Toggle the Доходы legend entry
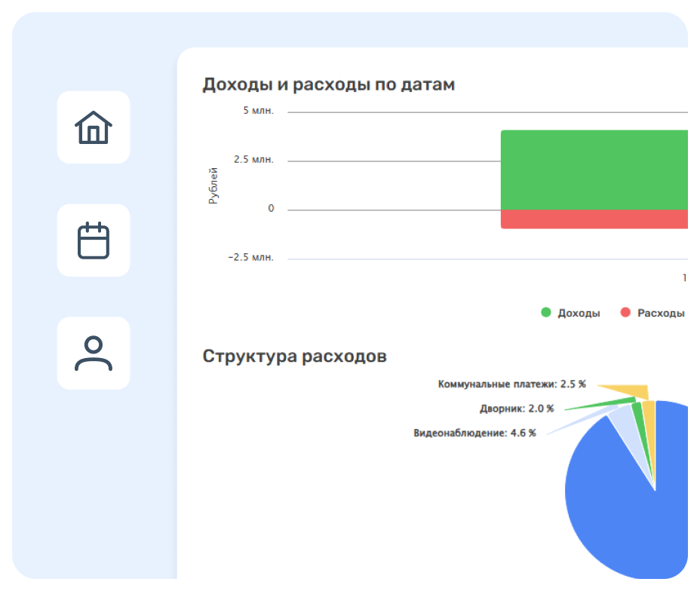This screenshot has width=700, height=591. (570, 313)
